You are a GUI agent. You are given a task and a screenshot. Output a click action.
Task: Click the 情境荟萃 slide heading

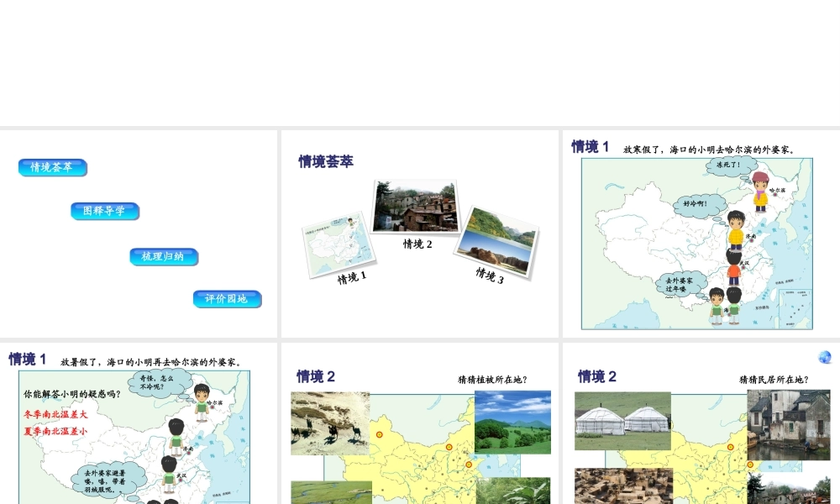pos(326,161)
